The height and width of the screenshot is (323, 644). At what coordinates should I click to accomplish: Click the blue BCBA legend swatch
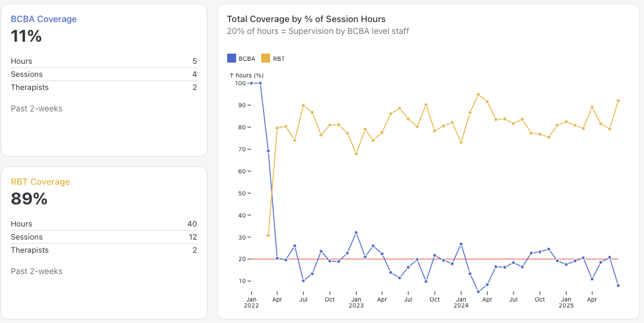[231, 58]
